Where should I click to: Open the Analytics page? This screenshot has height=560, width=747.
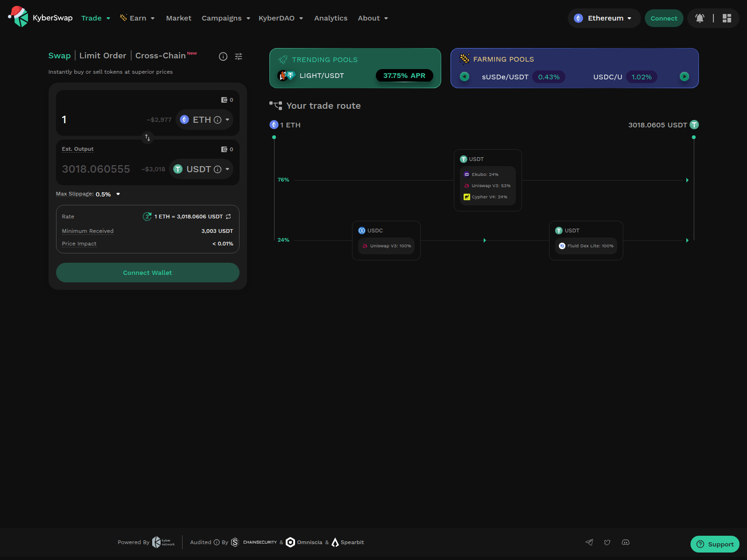coord(331,18)
